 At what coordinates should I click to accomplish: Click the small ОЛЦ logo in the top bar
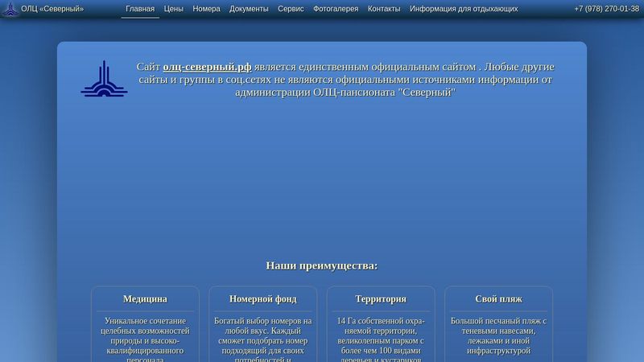pyautogui.click(x=10, y=9)
